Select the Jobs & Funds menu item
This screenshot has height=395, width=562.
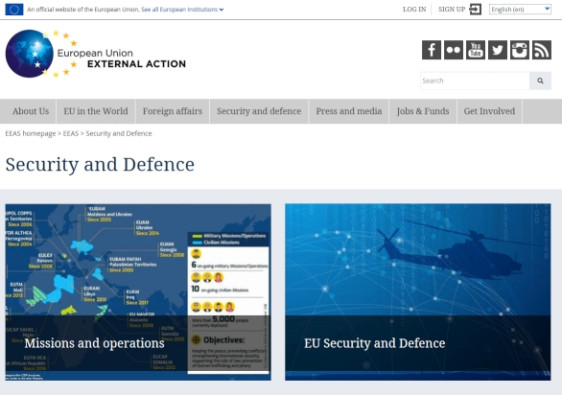423,111
